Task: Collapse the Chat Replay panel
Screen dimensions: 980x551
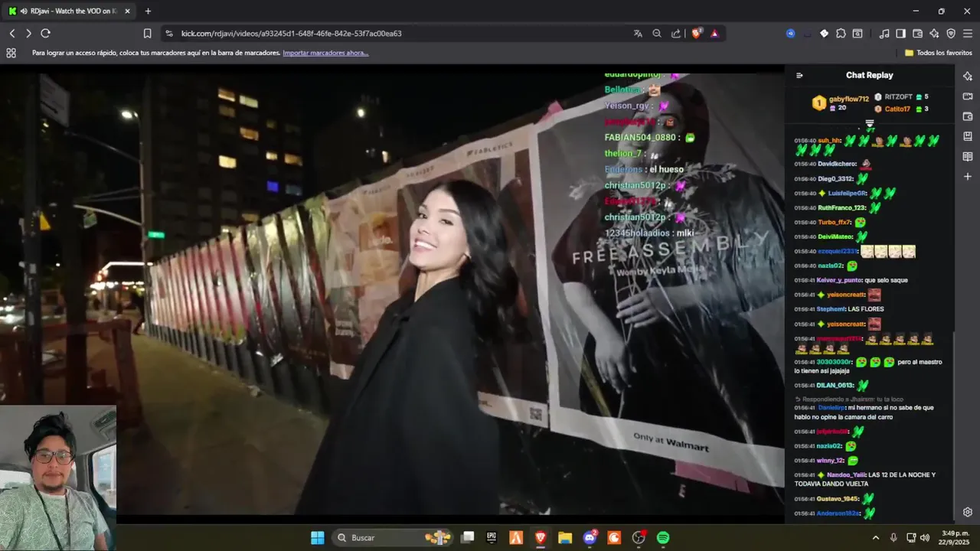Action: click(x=799, y=75)
